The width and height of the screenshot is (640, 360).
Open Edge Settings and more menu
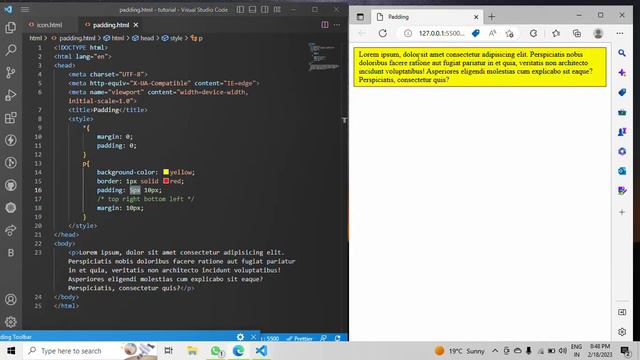pos(620,33)
